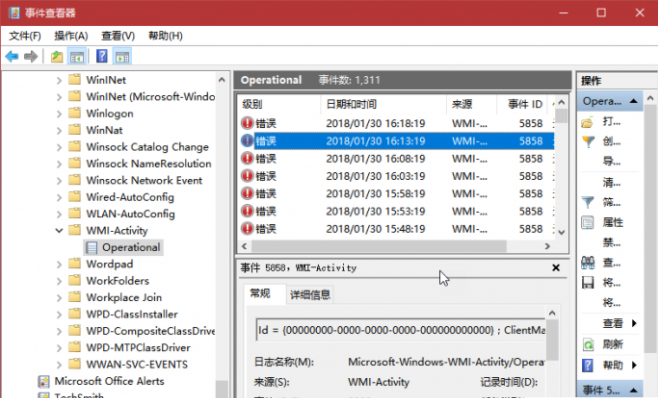The height and width of the screenshot is (398, 658).
Task: Expand the WLAN-AutoConfig node
Action: click(59, 214)
